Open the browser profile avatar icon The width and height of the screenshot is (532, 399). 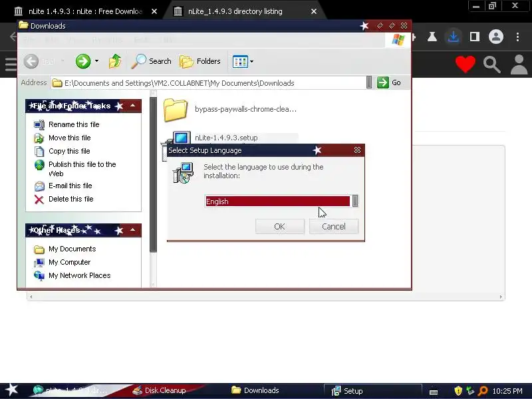pos(495,37)
